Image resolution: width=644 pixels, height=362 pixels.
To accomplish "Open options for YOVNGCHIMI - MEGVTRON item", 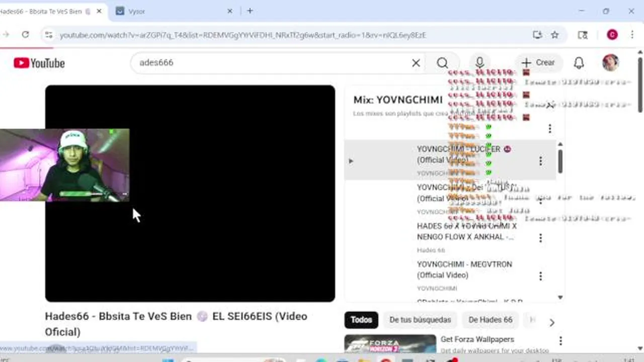I will point(540,276).
